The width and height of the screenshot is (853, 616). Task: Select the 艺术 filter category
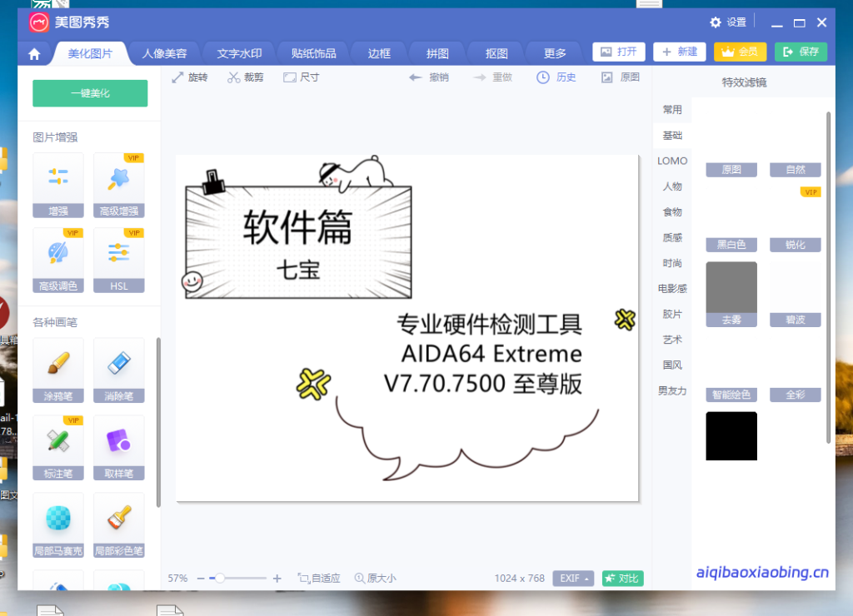point(672,340)
